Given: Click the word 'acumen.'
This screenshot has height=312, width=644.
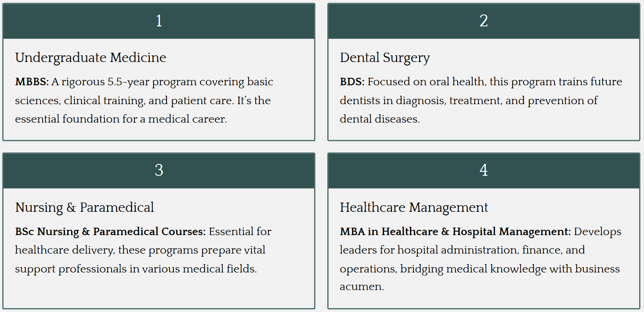Looking at the screenshot, I should point(362,287).
